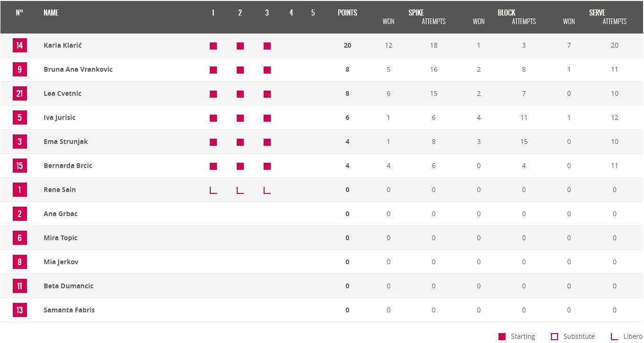Click the POINTS column header
The width and height of the screenshot is (644, 343).
347,13
